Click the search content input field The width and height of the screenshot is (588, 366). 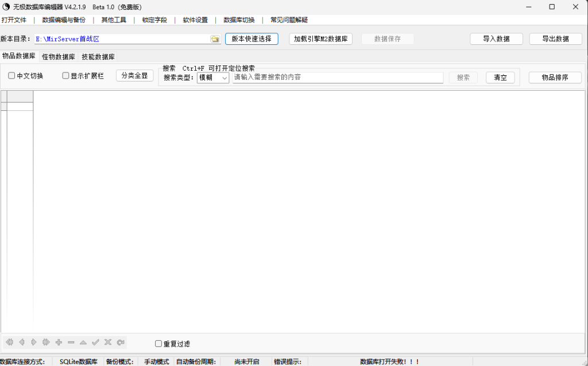[x=338, y=78]
